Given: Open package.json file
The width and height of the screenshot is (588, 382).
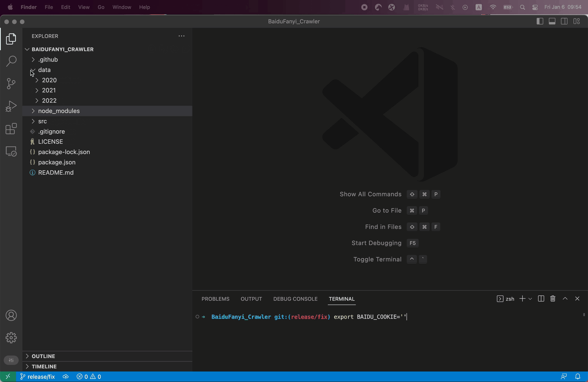Looking at the screenshot, I should [107, 162].
